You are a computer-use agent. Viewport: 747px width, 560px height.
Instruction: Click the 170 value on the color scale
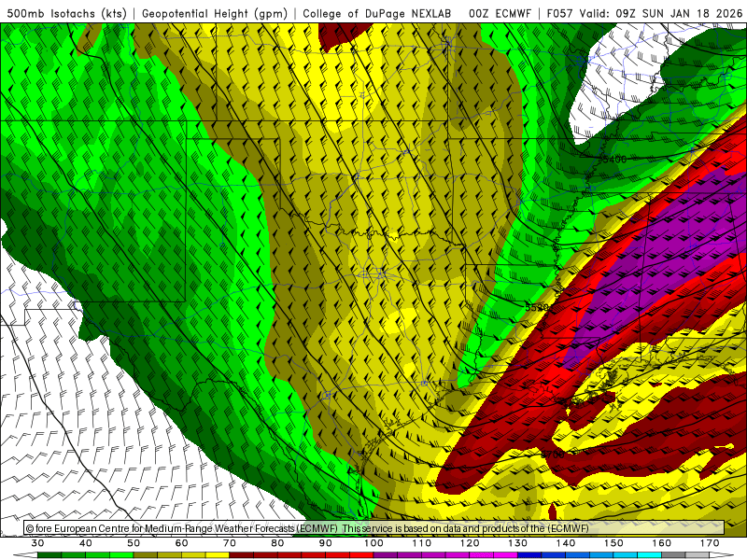(x=710, y=543)
